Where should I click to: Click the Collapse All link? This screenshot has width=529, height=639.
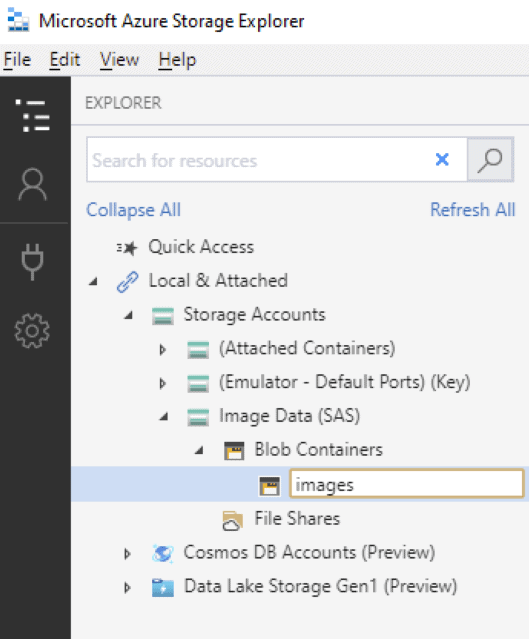133,210
